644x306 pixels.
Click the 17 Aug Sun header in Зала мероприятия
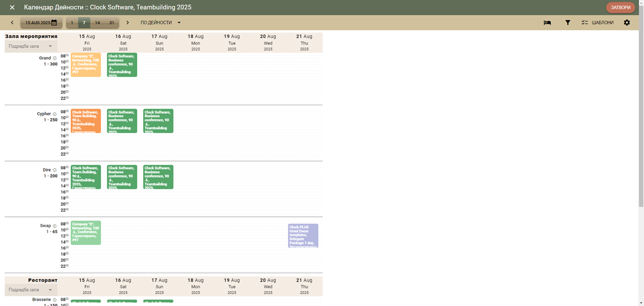[x=160, y=43]
